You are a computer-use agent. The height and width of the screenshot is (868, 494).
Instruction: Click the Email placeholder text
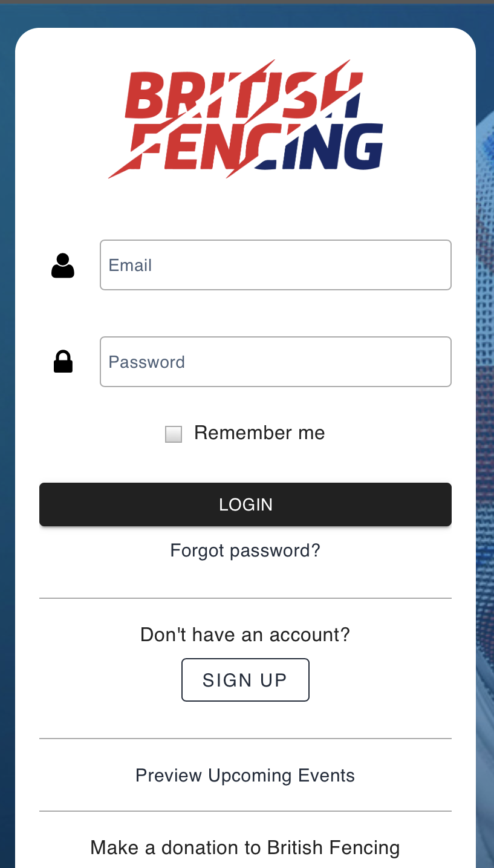pos(130,266)
